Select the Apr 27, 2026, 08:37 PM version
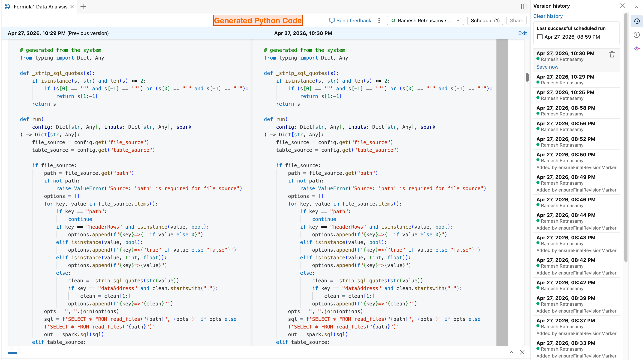This screenshot has height=360, width=644. 576,327
